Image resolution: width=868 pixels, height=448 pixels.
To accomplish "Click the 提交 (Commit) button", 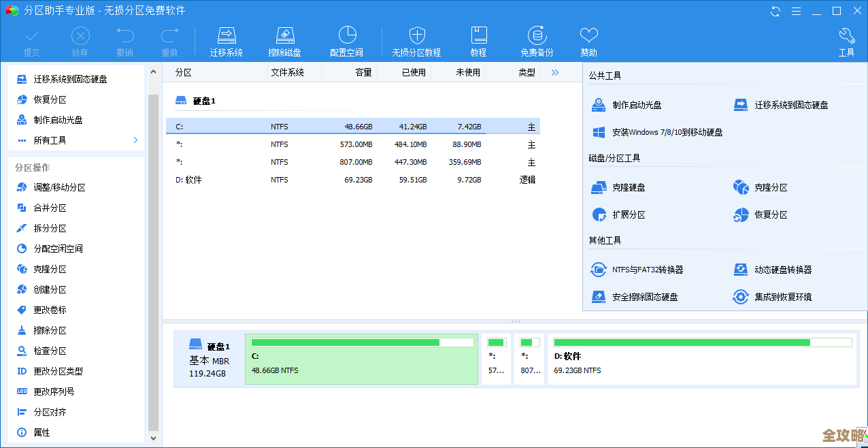I will (31, 39).
